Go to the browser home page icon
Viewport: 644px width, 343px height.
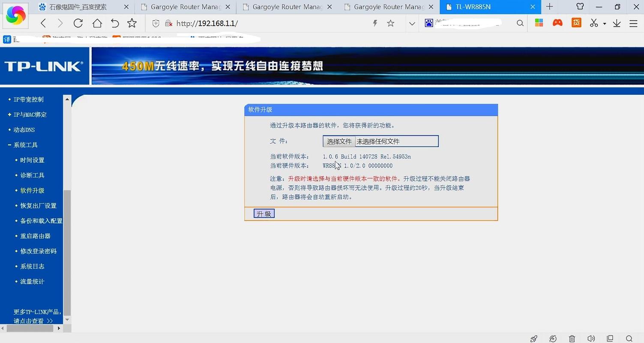pos(97,23)
